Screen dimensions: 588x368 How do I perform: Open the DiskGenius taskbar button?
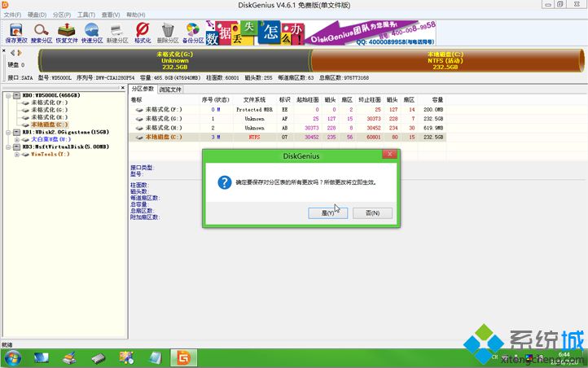point(183,358)
